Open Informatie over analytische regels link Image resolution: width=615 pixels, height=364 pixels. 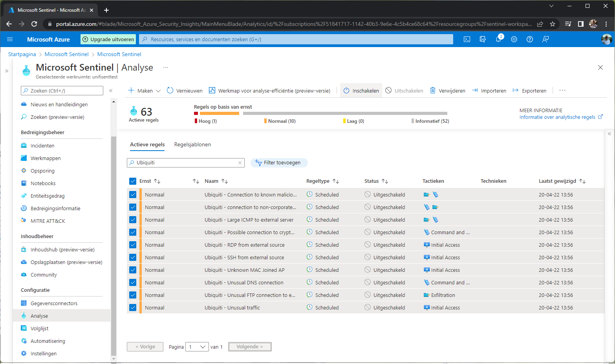[x=558, y=117]
